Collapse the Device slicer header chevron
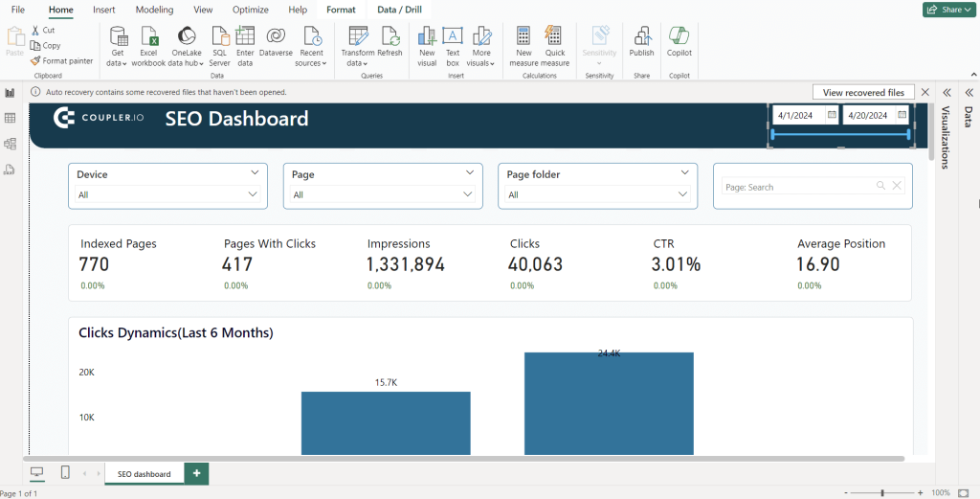The image size is (980, 499). tap(255, 172)
